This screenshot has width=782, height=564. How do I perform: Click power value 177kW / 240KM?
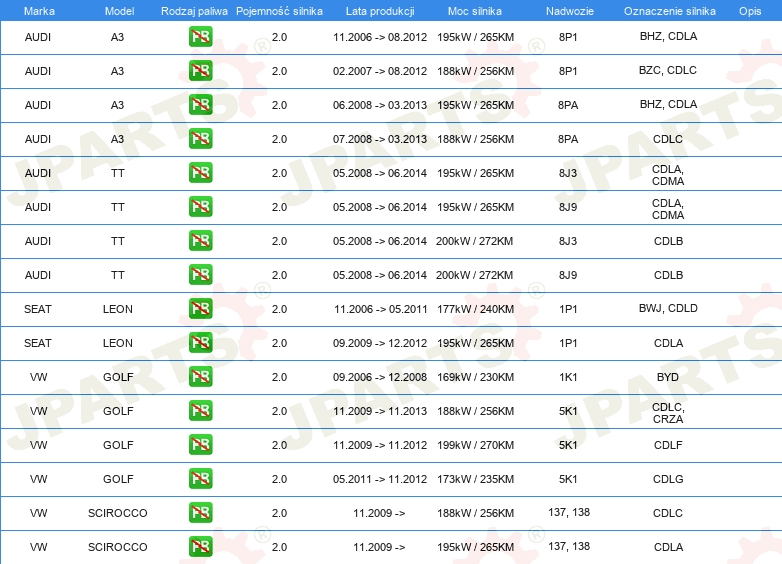click(x=475, y=309)
